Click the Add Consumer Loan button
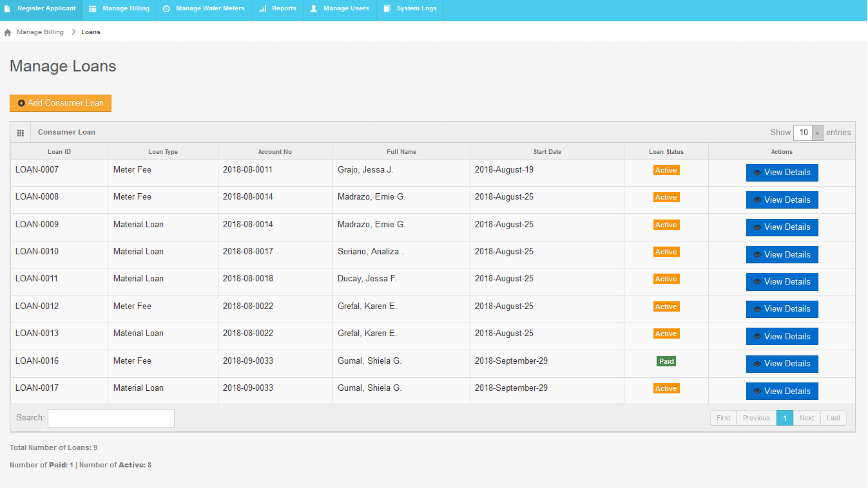Image resolution: width=868 pixels, height=488 pixels. [61, 103]
